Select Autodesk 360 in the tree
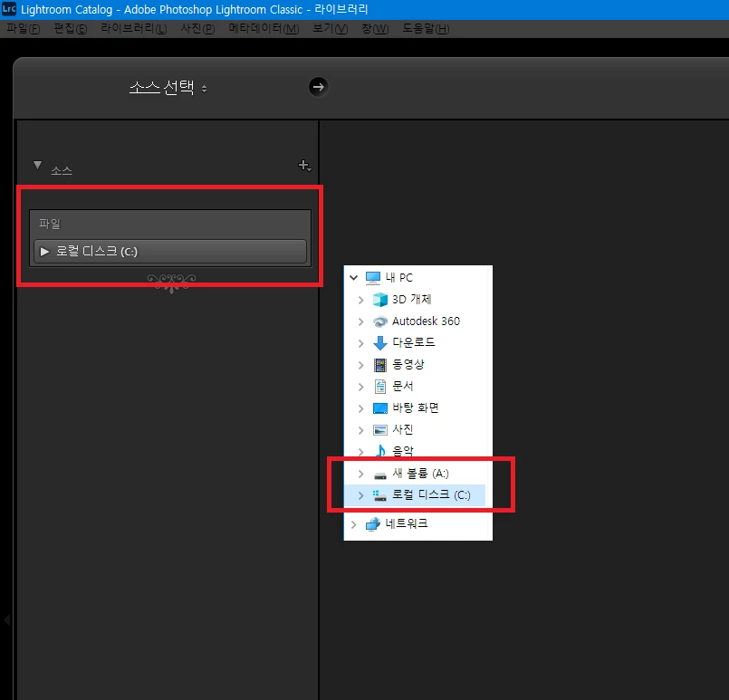This screenshot has width=729, height=700. tap(426, 321)
